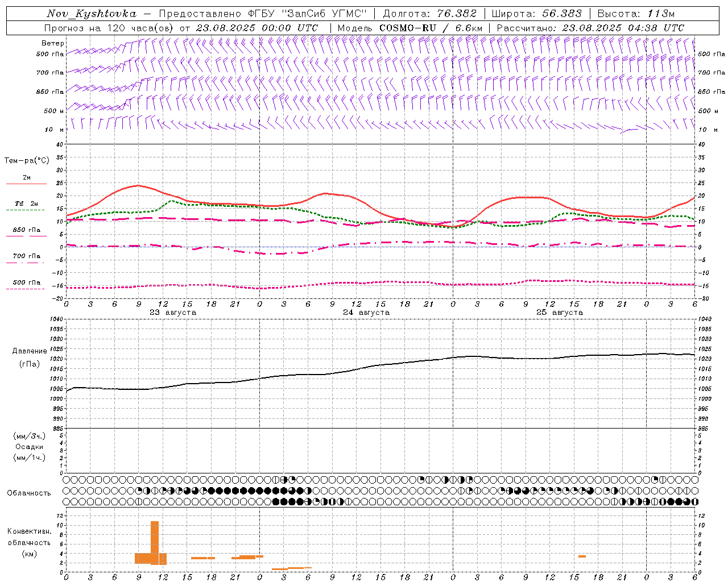The width and height of the screenshot is (728, 582).
Task: Click the Высота: 113м value
Action: click(x=636, y=14)
